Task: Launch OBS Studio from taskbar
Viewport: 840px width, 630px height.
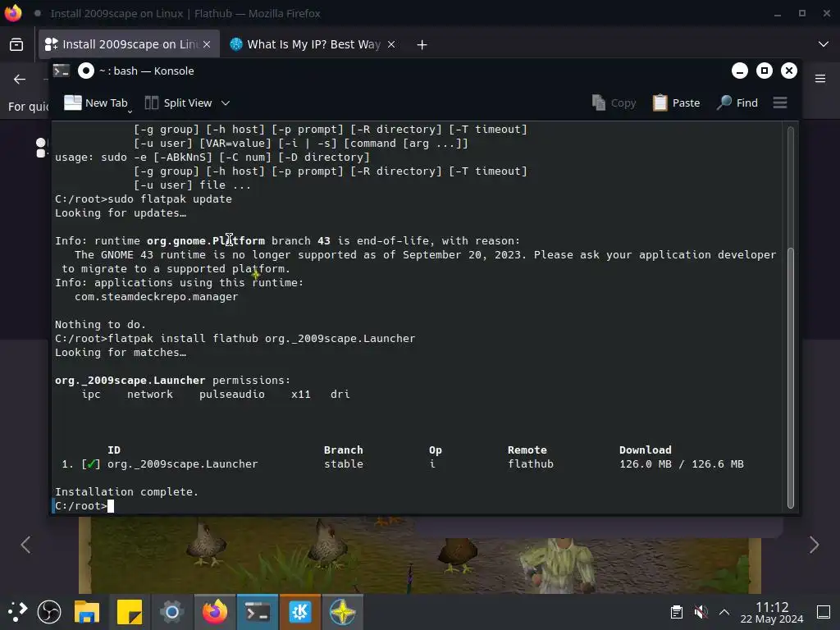Action: [x=49, y=611]
